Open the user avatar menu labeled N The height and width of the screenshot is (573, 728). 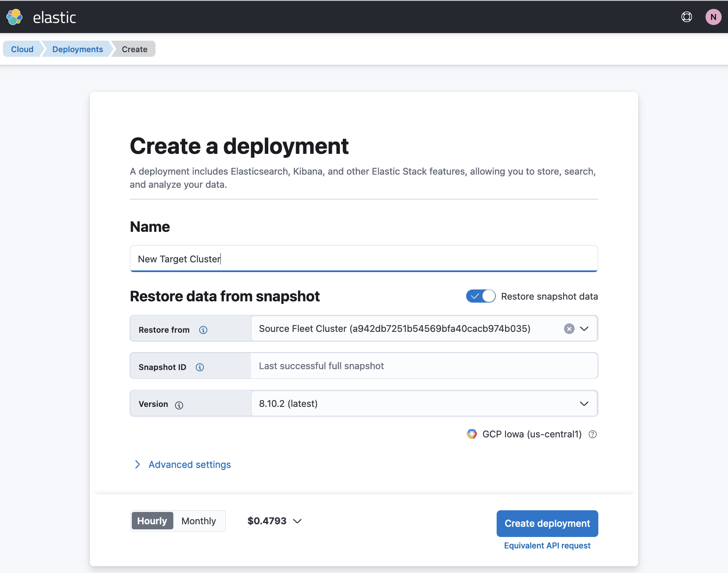(714, 17)
